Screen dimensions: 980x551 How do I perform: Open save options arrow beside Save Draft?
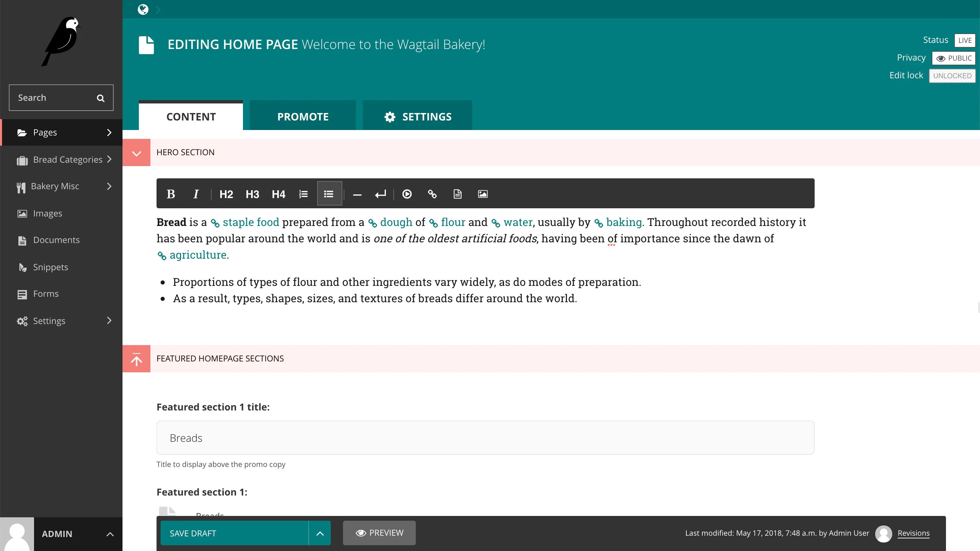(320, 533)
